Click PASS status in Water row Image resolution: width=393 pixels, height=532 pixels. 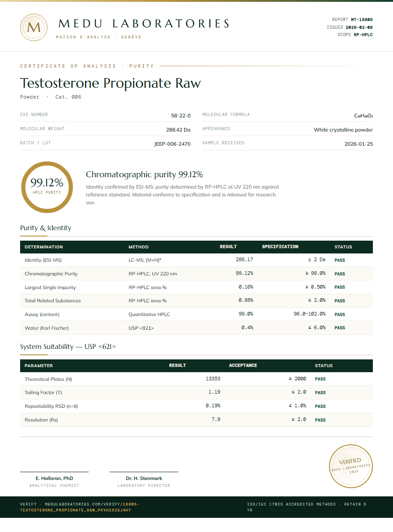340,328
